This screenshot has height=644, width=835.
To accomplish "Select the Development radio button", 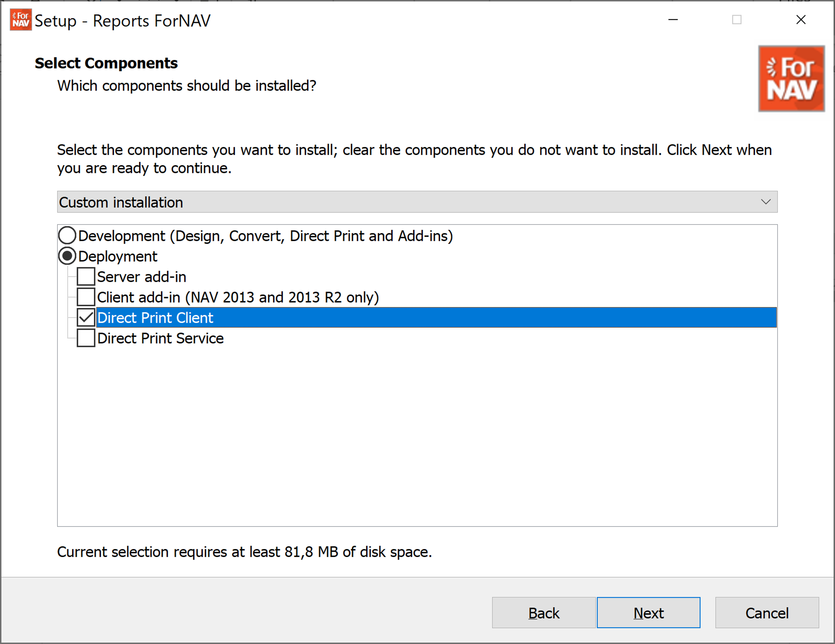I will (x=67, y=235).
